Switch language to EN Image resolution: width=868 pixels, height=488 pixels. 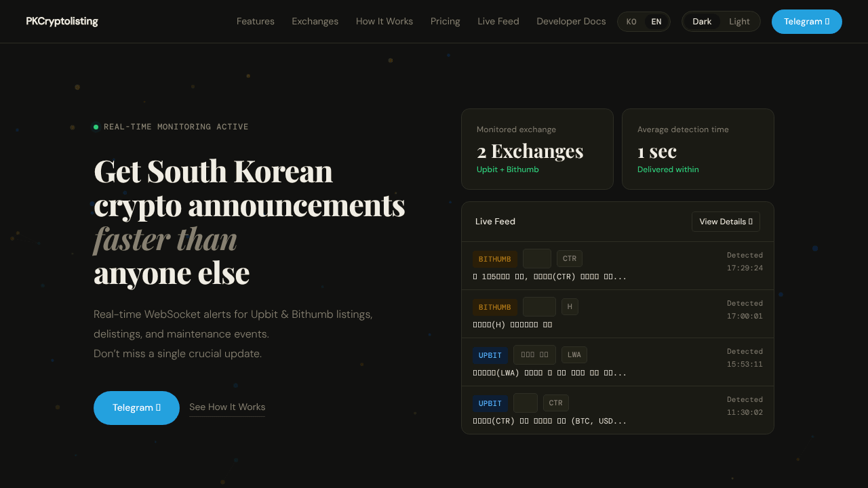click(x=656, y=22)
